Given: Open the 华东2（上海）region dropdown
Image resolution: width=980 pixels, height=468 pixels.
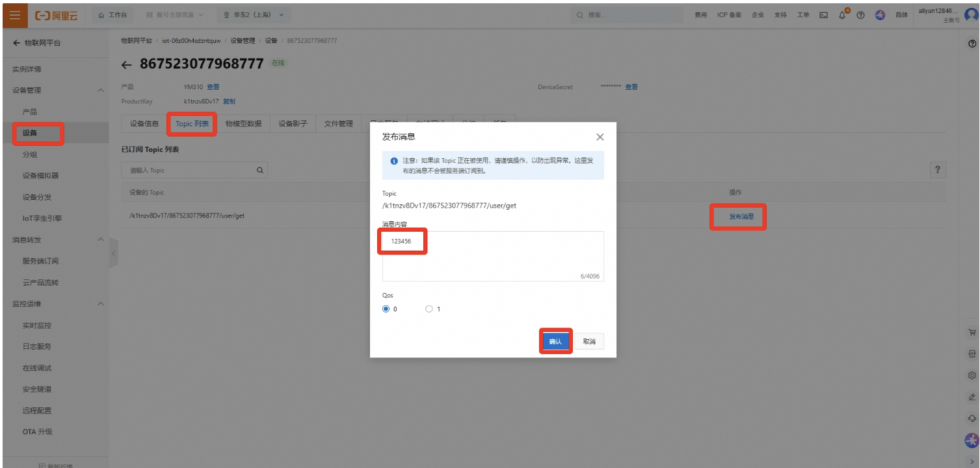Looking at the screenshot, I should [x=254, y=15].
